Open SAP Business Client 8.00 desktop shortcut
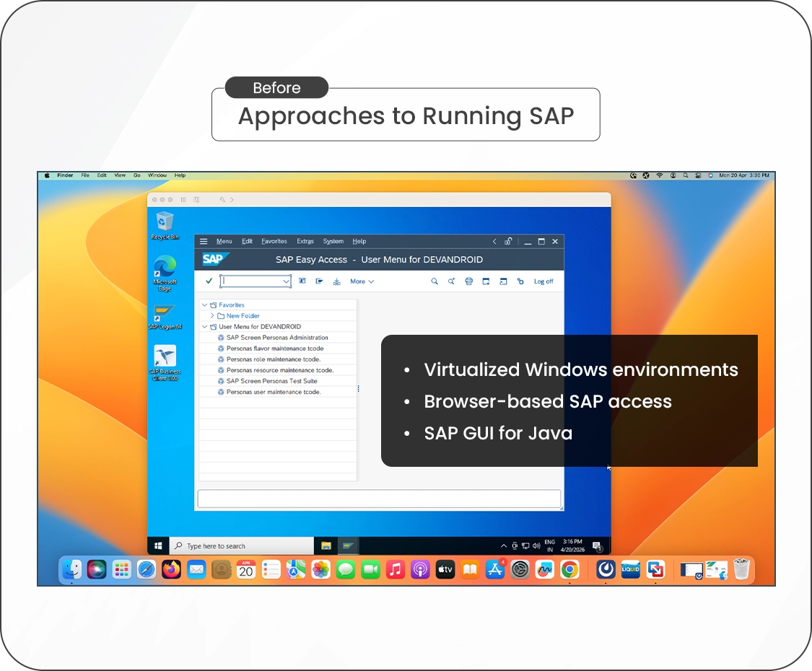The width and height of the screenshot is (812, 671). [165, 363]
